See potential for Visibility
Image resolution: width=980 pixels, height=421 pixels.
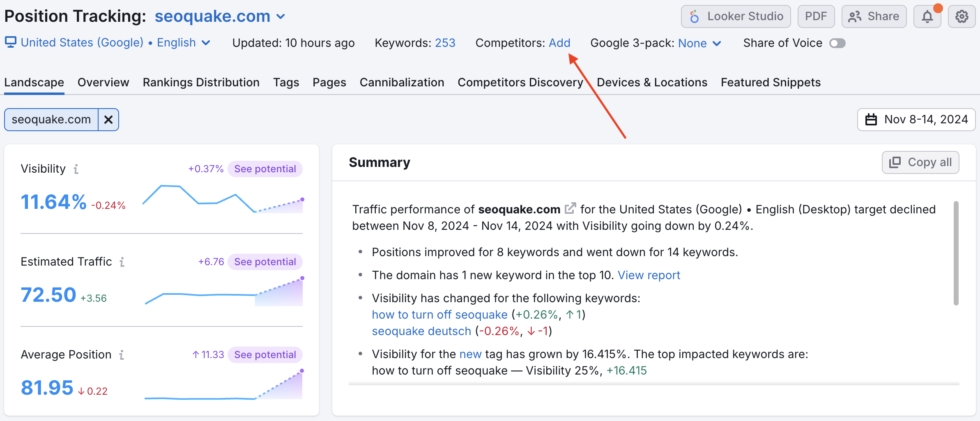(x=265, y=169)
